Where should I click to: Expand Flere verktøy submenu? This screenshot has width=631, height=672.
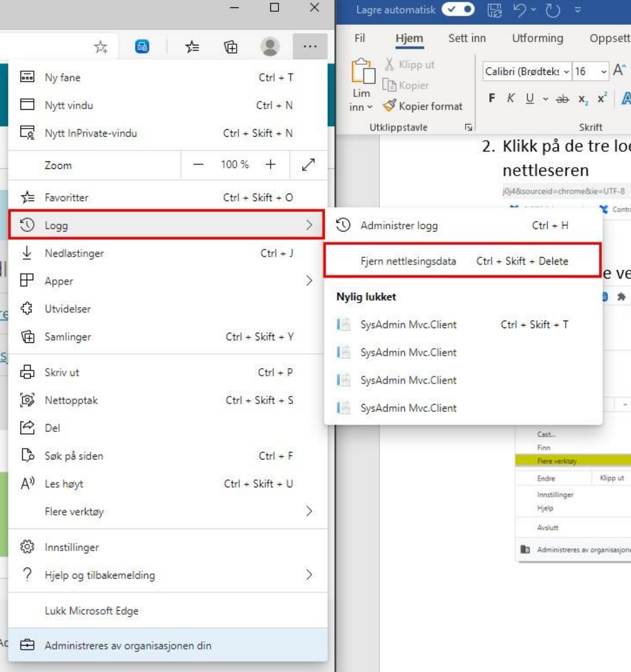point(168,512)
